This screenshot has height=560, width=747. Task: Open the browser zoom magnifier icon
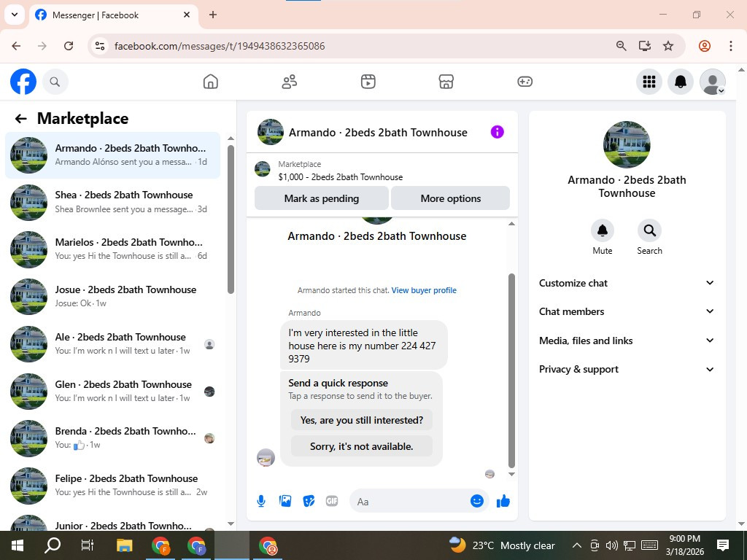[621, 46]
